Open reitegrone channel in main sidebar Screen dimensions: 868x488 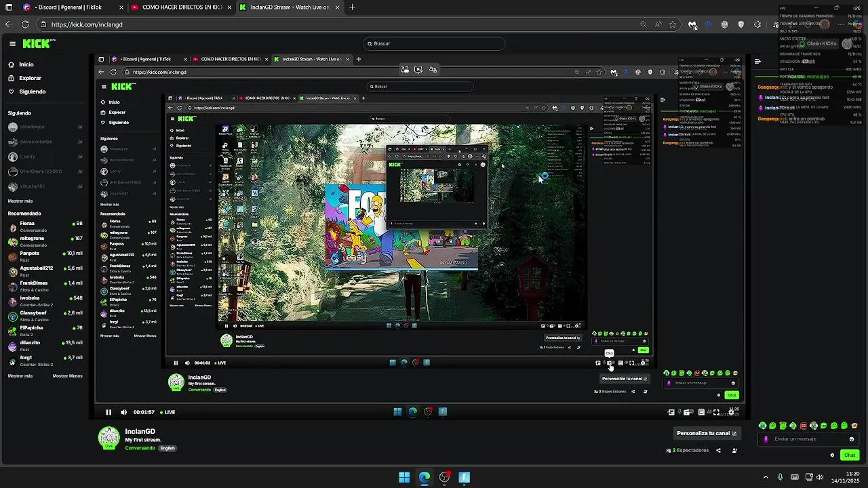click(x=45, y=241)
